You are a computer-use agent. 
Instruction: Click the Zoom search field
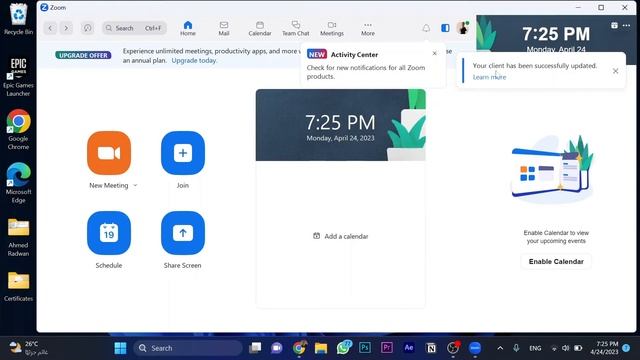[134, 28]
